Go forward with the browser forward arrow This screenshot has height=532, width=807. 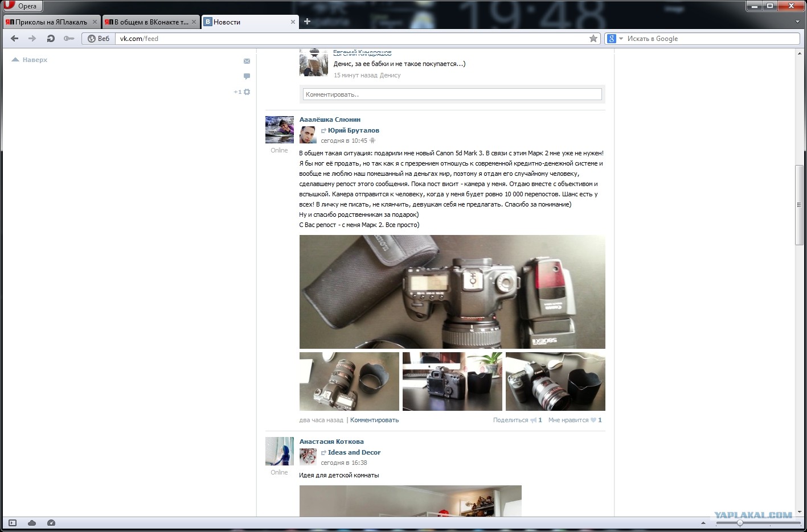[32, 39]
